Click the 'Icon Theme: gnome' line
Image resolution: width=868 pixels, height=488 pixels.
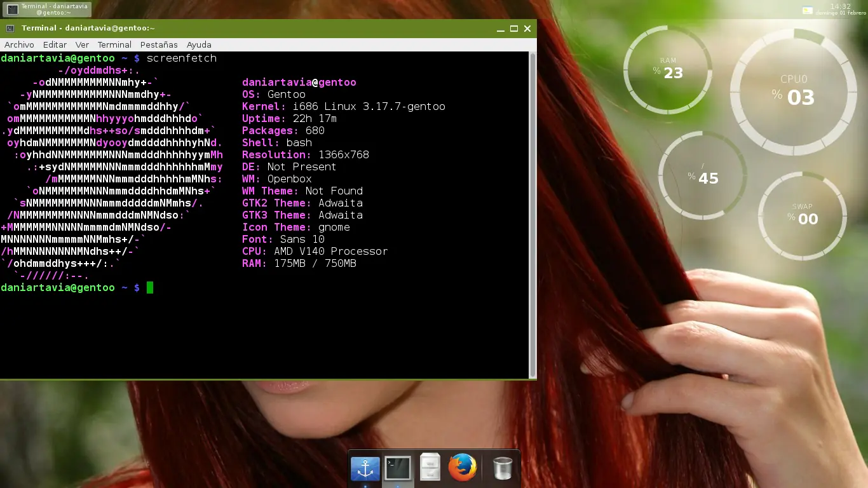point(296,227)
